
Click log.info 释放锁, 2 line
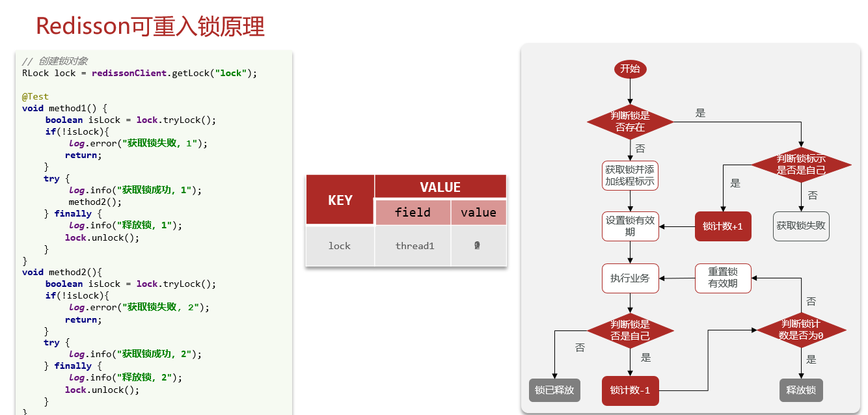[x=126, y=377]
